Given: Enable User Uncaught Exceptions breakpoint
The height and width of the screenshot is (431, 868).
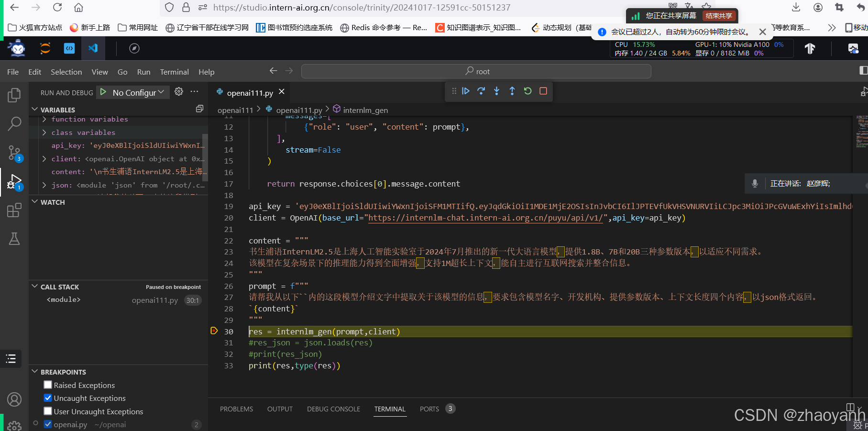Looking at the screenshot, I should (x=47, y=411).
